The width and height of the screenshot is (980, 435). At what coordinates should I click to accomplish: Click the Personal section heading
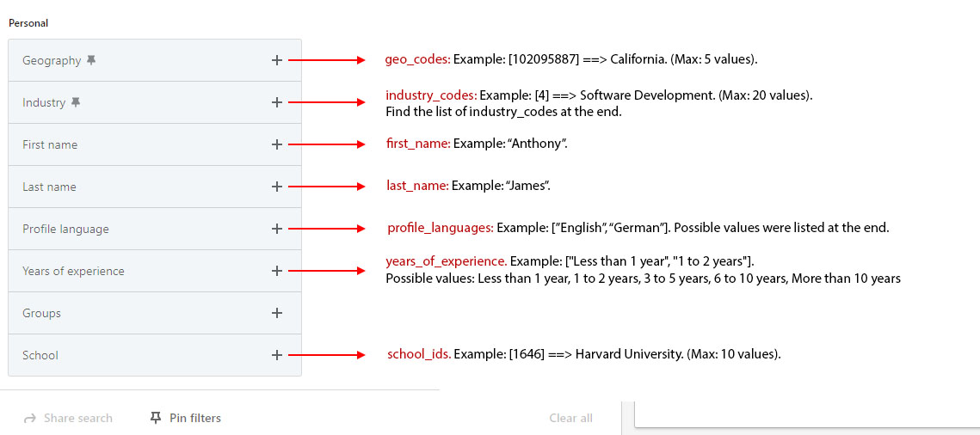[28, 23]
